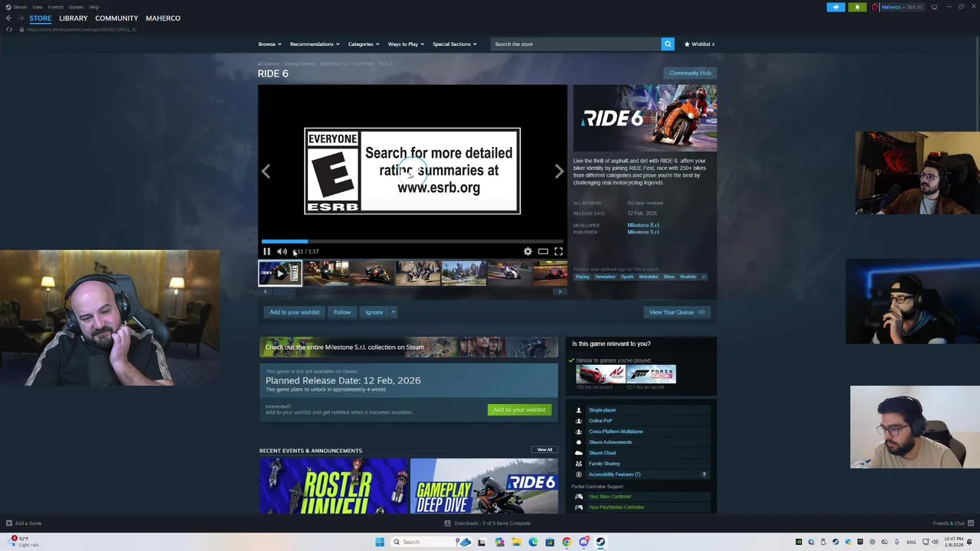The height and width of the screenshot is (551, 980).
Task: Click the Online PvP feature icon
Action: point(579,421)
